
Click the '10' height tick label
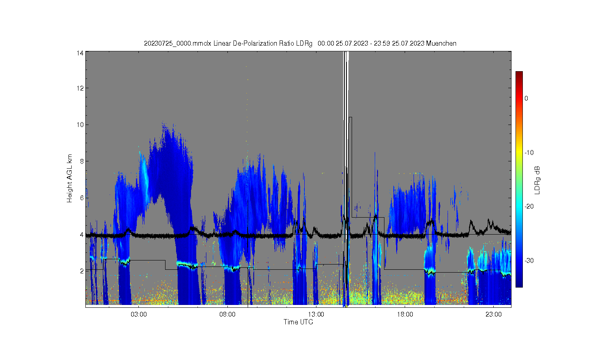pyautogui.click(x=81, y=125)
